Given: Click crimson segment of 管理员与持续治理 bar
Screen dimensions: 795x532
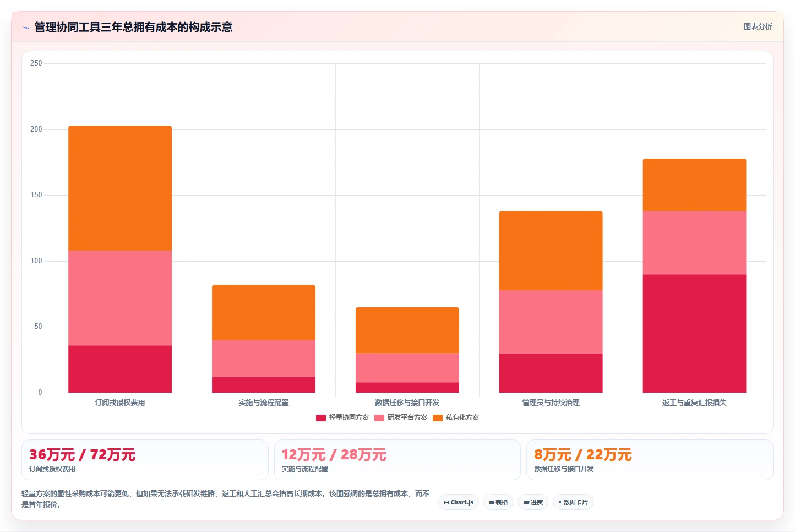Looking at the screenshot, I should coord(551,373).
